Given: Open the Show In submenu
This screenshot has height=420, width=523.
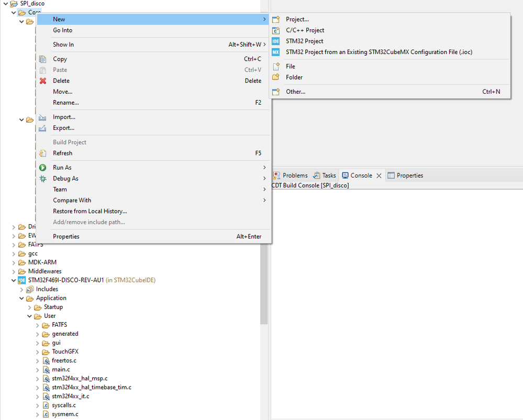Looking at the screenshot, I should 154,45.
